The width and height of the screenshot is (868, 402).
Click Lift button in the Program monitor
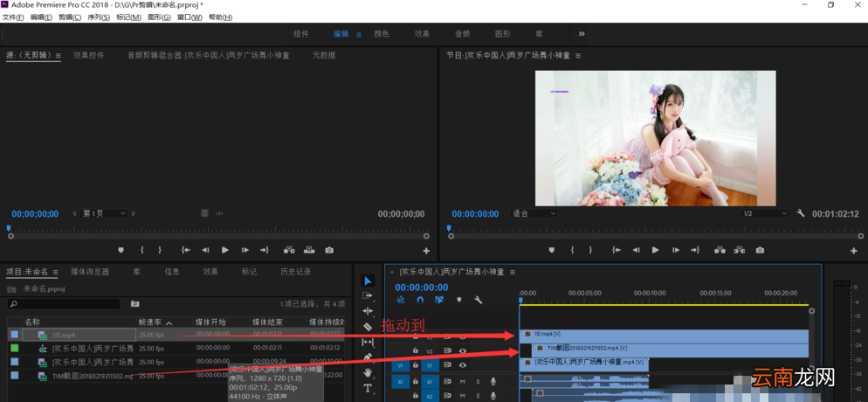(720, 250)
